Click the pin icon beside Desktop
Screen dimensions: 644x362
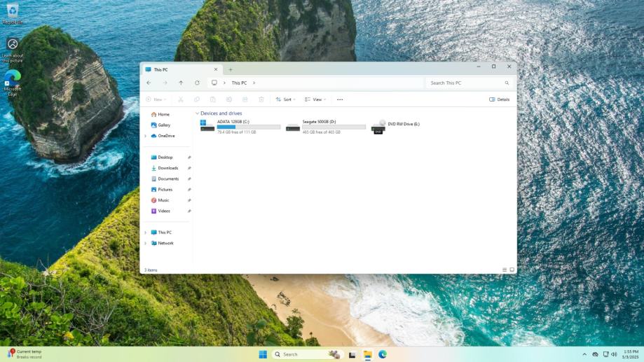[x=189, y=158]
